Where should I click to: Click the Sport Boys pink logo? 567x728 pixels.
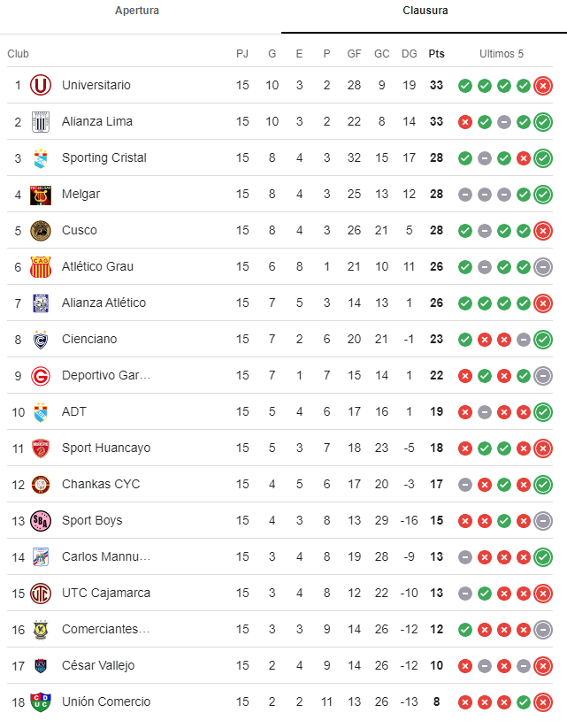pyautogui.click(x=41, y=521)
